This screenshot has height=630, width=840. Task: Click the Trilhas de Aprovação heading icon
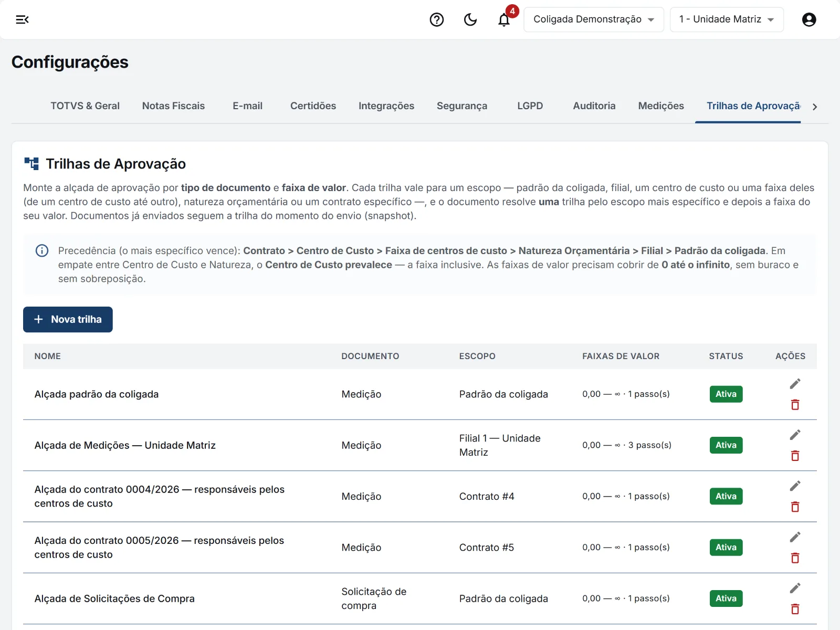click(x=31, y=164)
